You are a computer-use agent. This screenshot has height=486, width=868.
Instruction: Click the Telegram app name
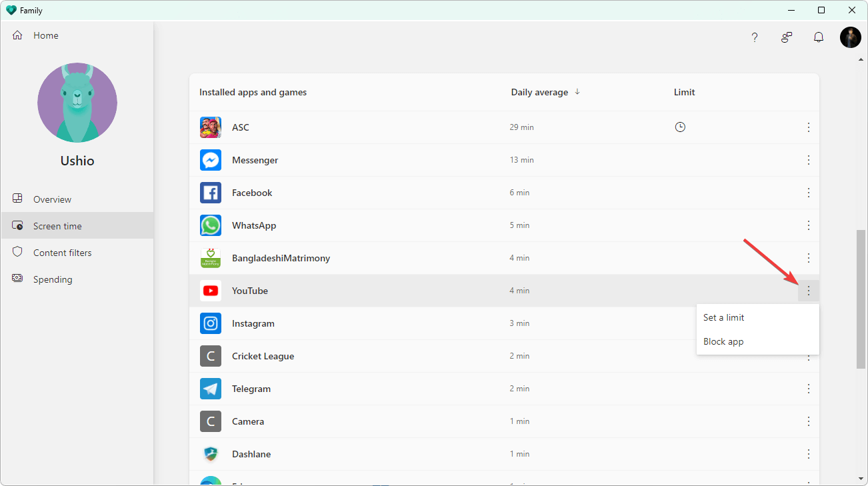(251, 389)
